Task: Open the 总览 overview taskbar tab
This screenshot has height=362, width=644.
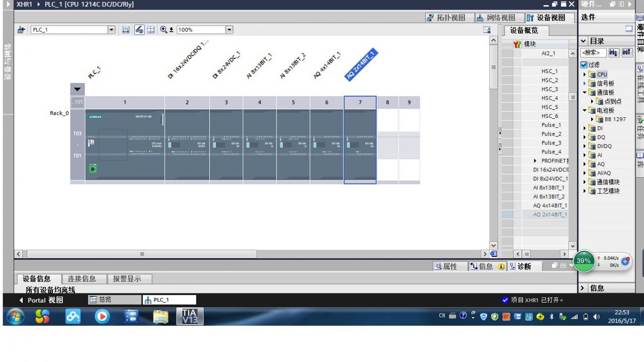Action: (x=115, y=300)
